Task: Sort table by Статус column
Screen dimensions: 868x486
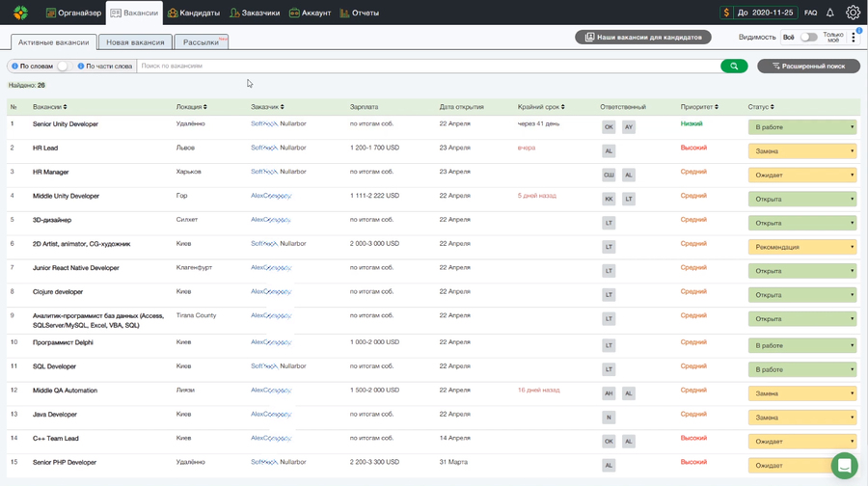Action: point(761,107)
